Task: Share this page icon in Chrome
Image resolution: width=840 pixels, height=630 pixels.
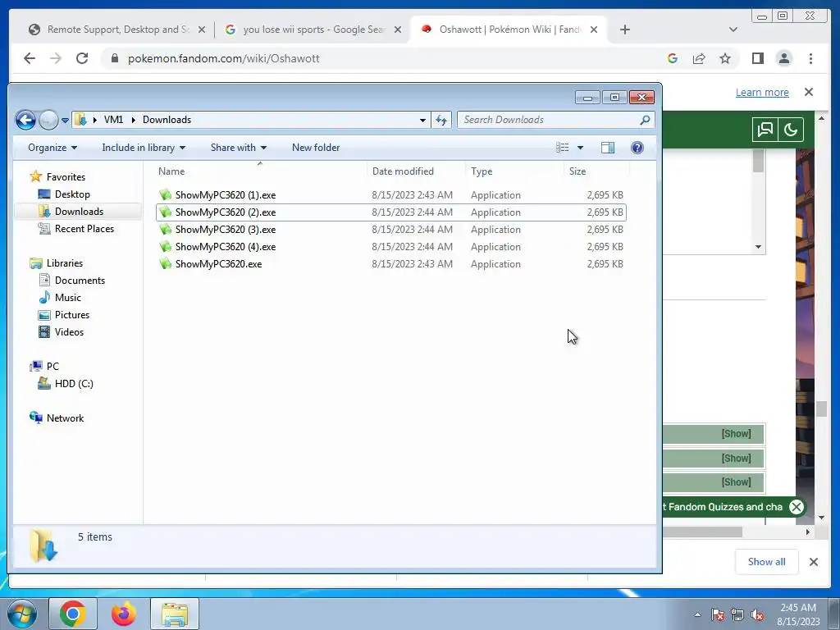Action: point(699,58)
